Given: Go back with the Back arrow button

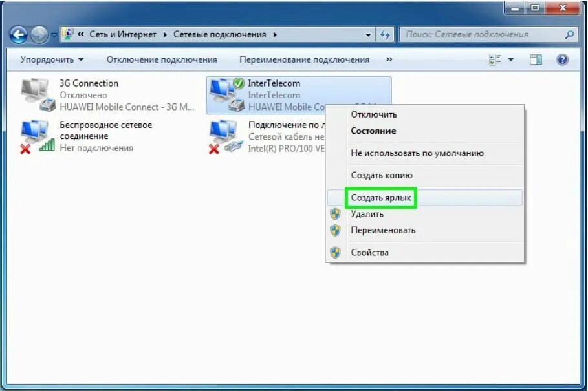Looking at the screenshot, I should tap(18, 35).
